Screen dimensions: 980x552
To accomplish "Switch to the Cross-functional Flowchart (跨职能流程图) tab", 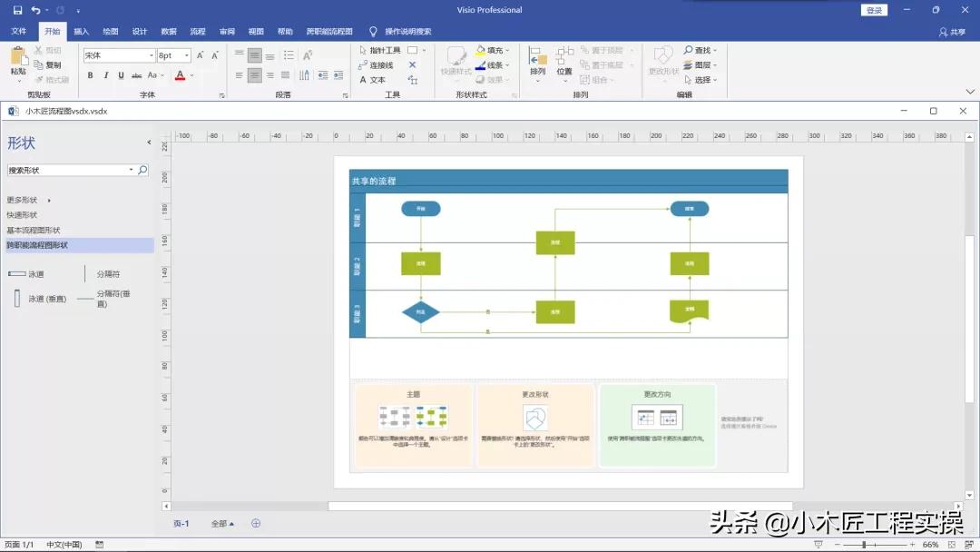I will coord(329,31).
